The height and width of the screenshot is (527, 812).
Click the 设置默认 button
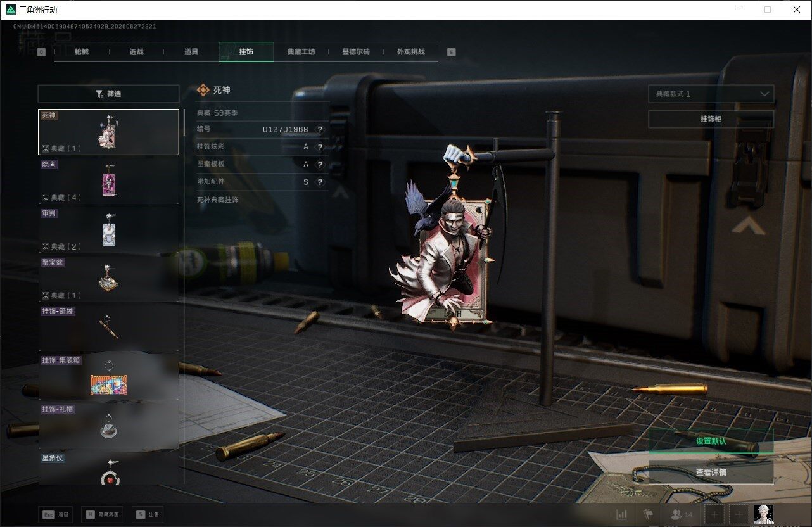coord(711,441)
